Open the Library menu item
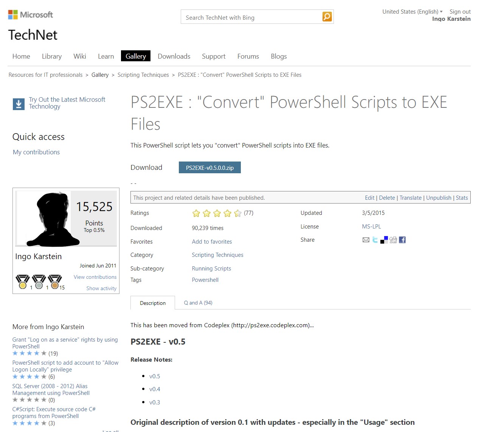 52,56
